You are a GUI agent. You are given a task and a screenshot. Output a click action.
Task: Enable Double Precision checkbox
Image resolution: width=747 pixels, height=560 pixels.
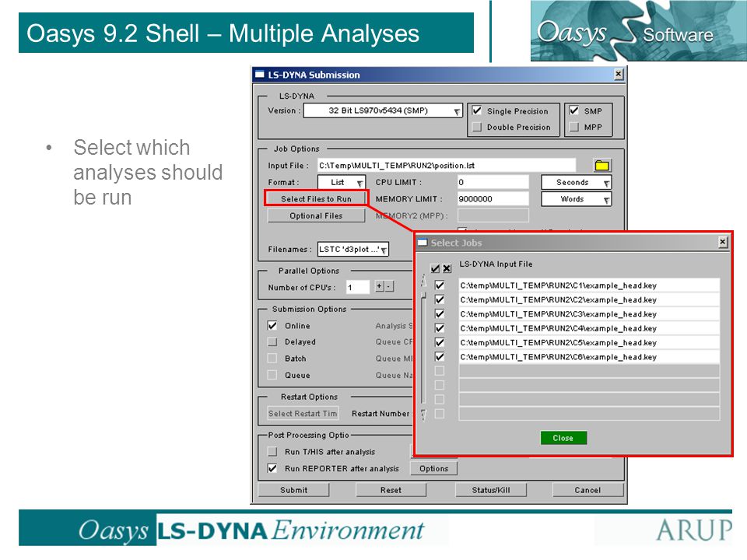477,127
